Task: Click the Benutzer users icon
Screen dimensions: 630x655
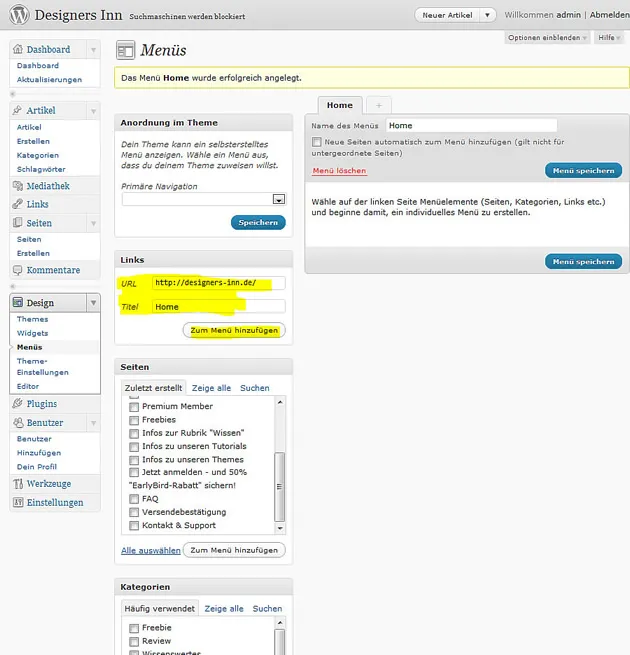Action: (x=18, y=422)
